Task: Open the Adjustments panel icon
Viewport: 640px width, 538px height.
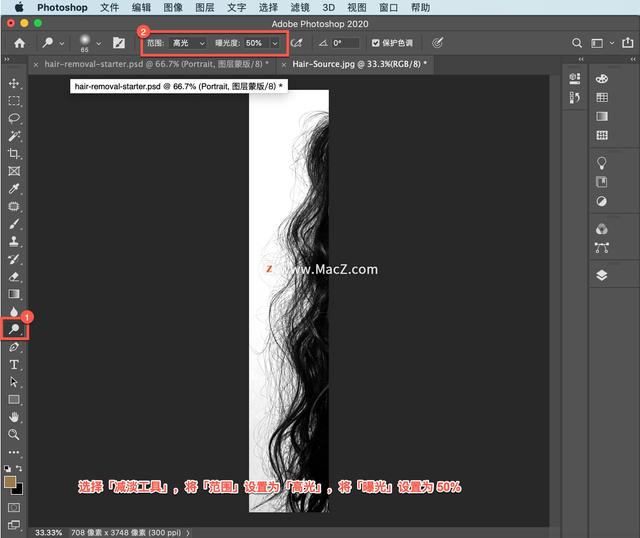Action: (602, 201)
